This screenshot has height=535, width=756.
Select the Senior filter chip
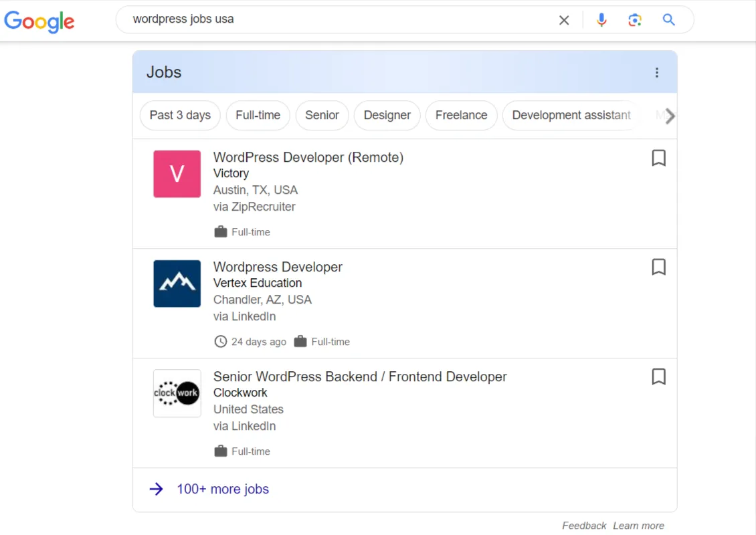pos(322,115)
